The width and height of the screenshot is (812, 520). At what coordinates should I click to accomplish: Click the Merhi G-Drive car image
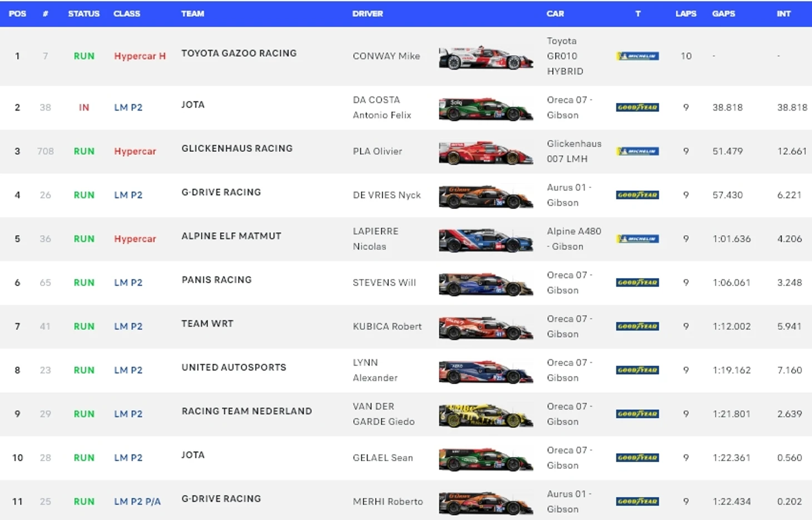(486, 503)
